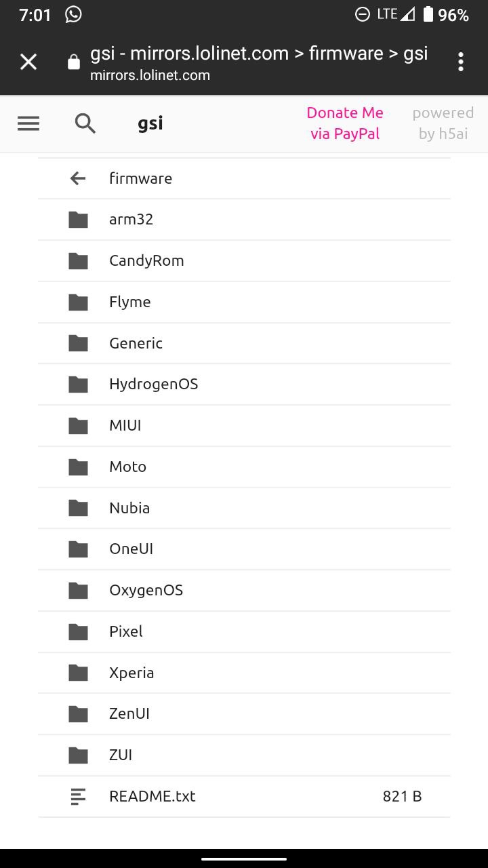Open the OxygenOS folder
The image size is (488, 868).
(244, 591)
